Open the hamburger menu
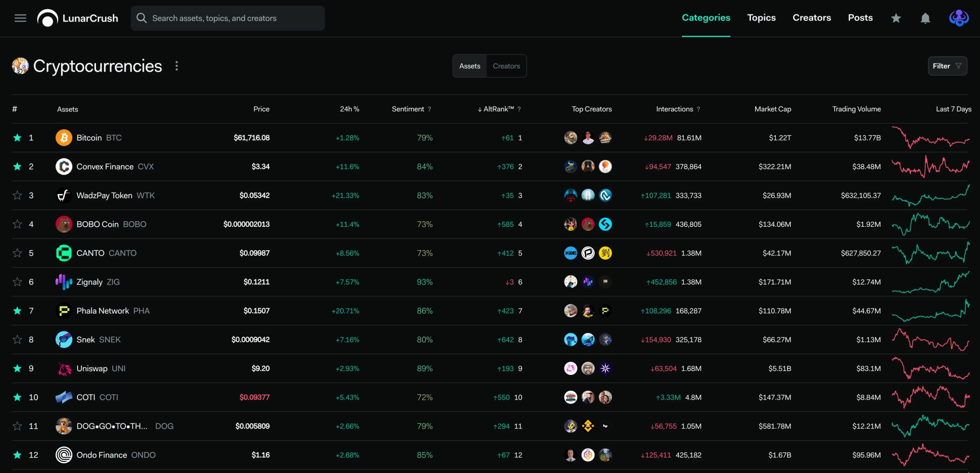Image resolution: width=980 pixels, height=473 pixels. click(x=20, y=18)
